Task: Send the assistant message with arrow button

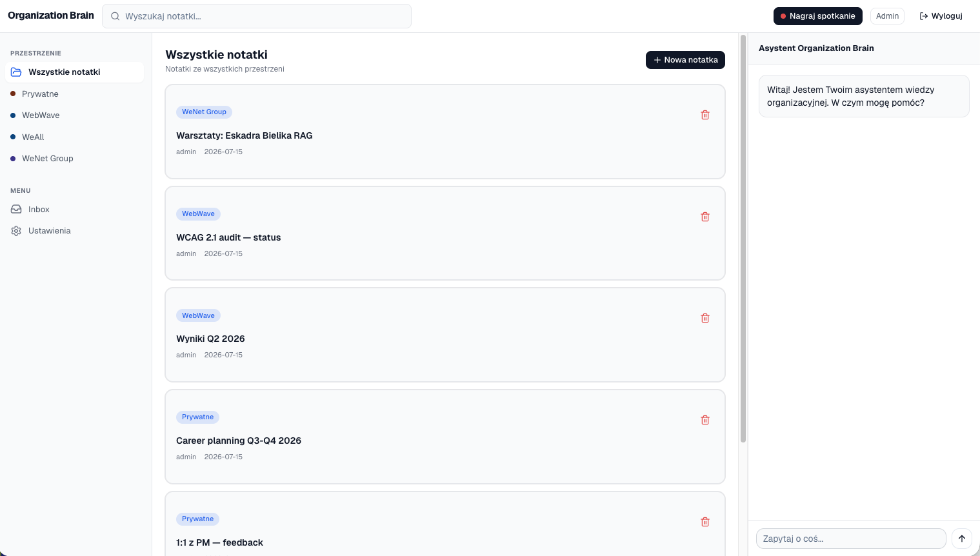Action: click(x=961, y=539)
